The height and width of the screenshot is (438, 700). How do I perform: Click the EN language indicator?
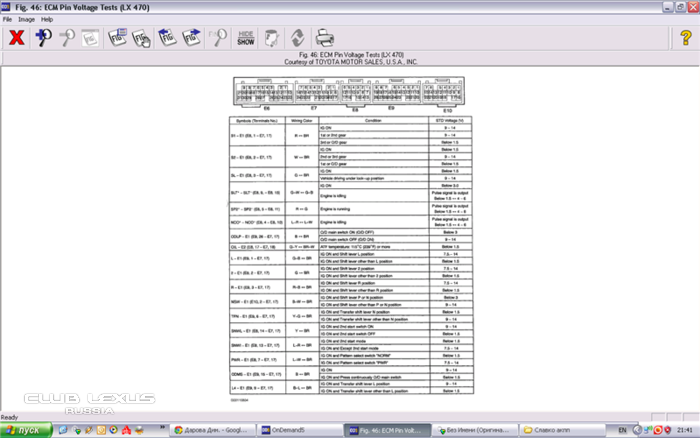(622, 430)
